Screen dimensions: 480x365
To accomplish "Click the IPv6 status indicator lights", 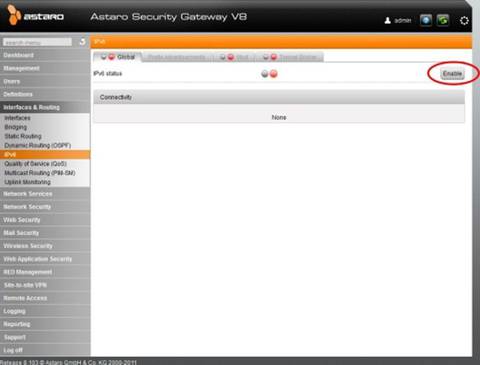I will [269, 74].
